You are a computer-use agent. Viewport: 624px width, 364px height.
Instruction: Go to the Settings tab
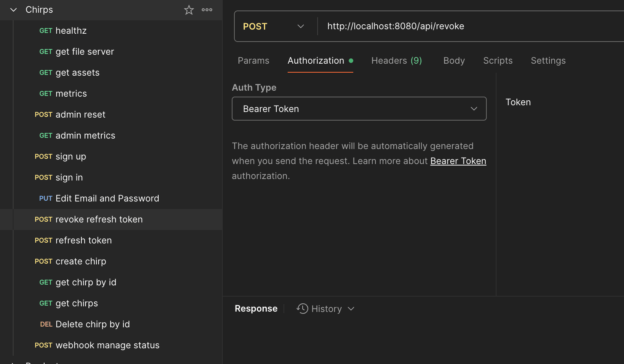(548, 61)
